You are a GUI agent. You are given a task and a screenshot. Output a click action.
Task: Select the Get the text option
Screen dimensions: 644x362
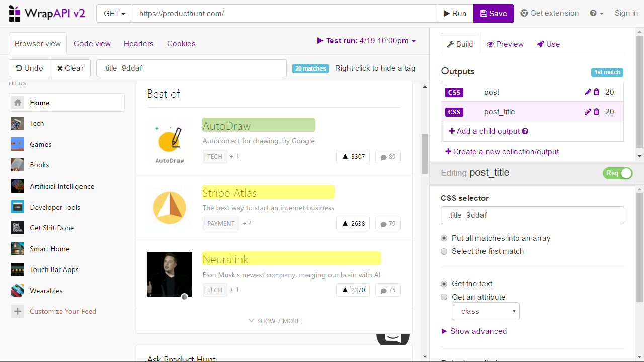(444, 284)
